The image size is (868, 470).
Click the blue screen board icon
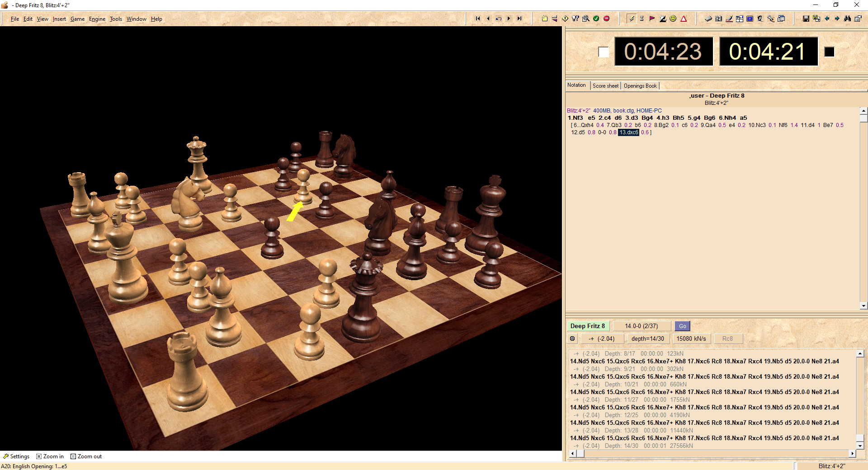[750, 19]
